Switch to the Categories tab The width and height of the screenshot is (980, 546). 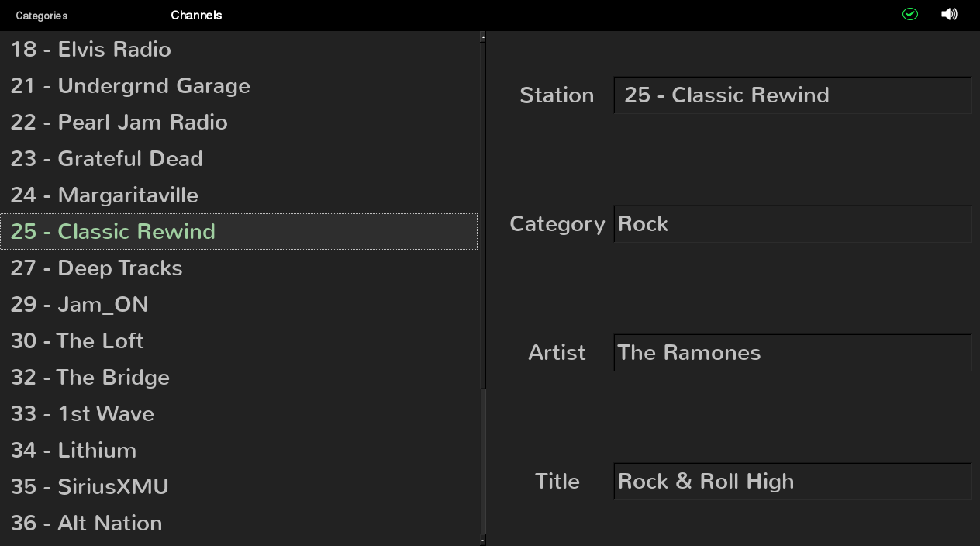click(42, 16)
